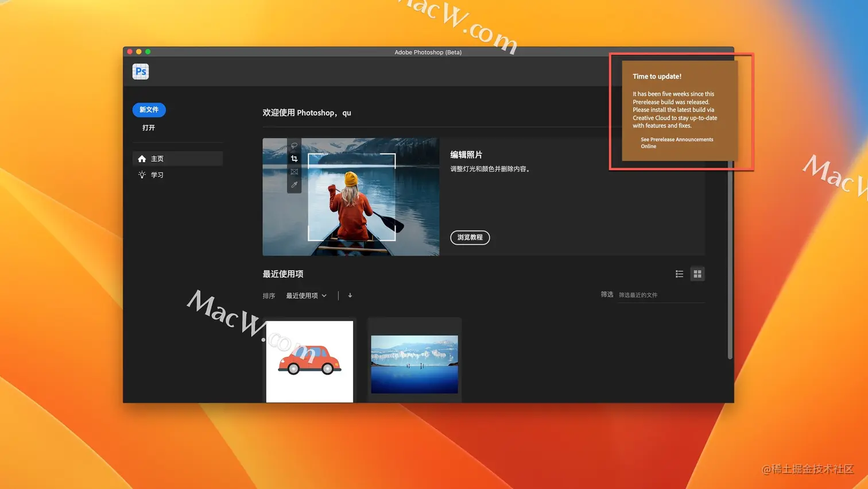Open the red car recent file

pyautogui.click(x=309, y=361)
